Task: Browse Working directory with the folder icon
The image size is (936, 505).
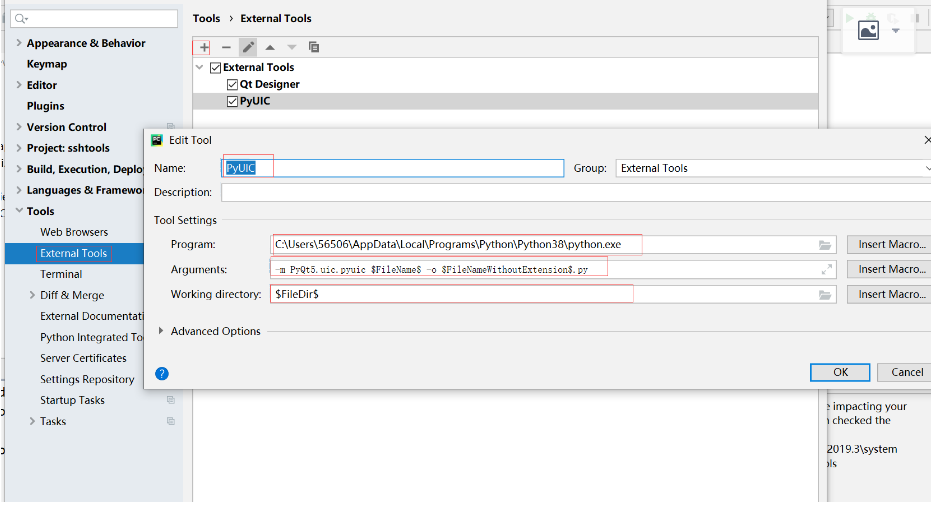Action: click(825, 295)
